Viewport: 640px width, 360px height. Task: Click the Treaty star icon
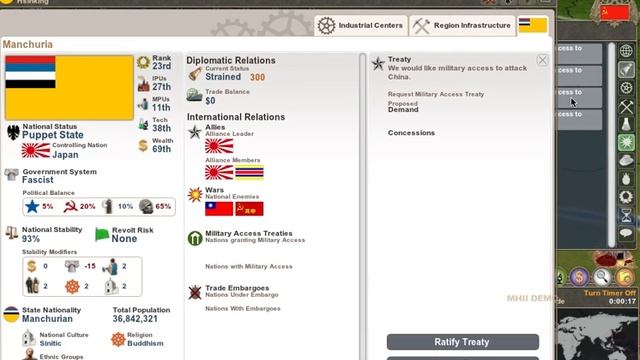pyautogui.click(x=378, y=64)
